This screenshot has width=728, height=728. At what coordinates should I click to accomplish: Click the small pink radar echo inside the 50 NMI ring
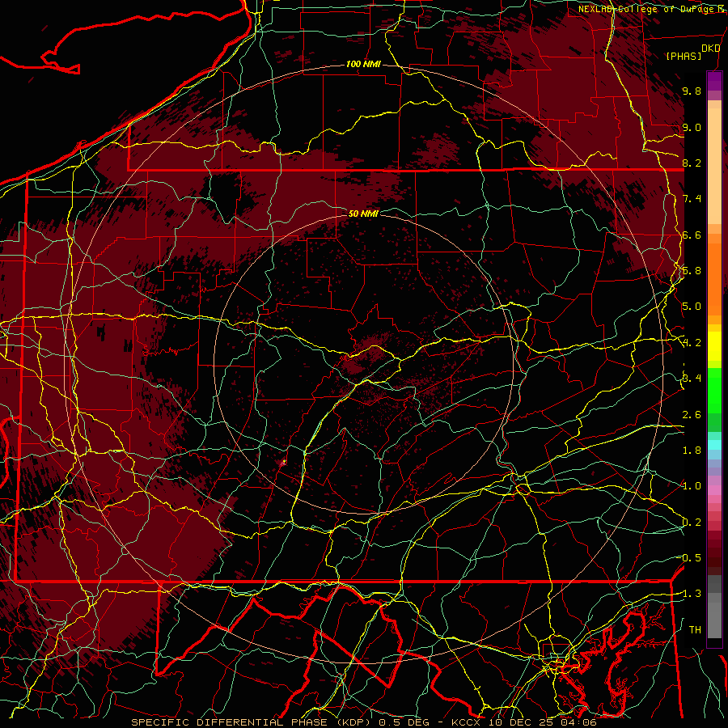[283, 462]
